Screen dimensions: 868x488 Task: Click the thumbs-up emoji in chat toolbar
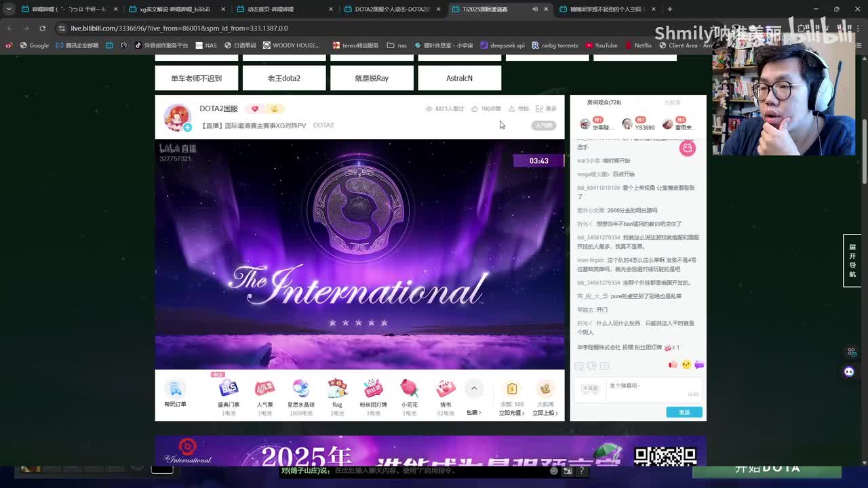(x=673, y=365)
